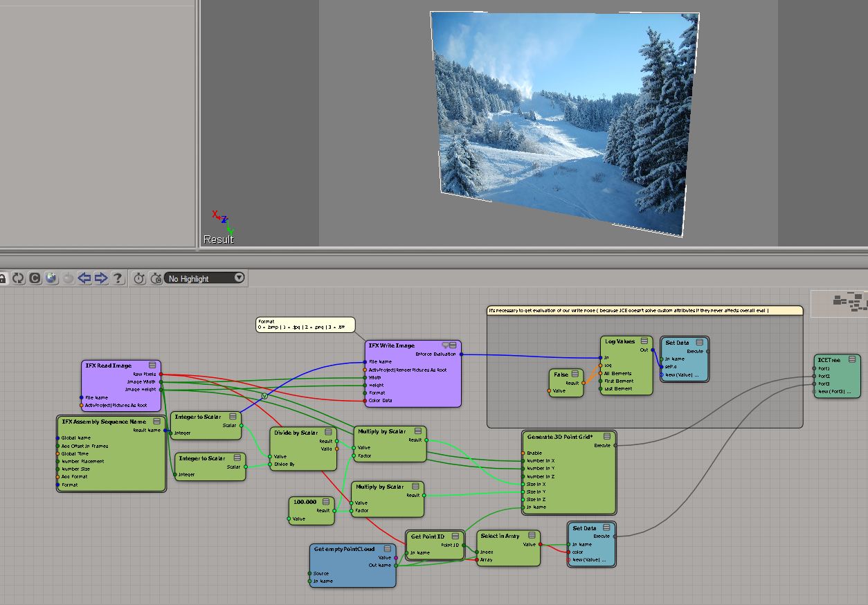
Task: Toggle IFX Write Image comment bubble icon
Action: pos(446,345)
